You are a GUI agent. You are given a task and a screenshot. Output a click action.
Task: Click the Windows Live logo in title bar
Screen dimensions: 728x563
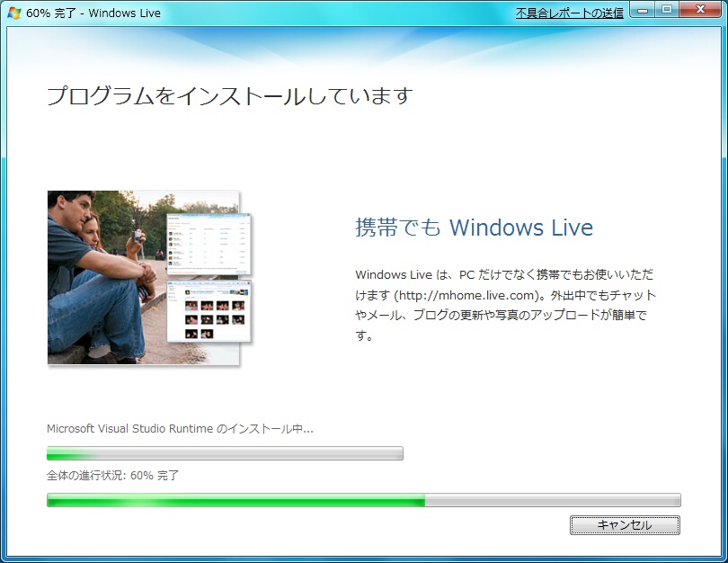(x=13, y=13)
